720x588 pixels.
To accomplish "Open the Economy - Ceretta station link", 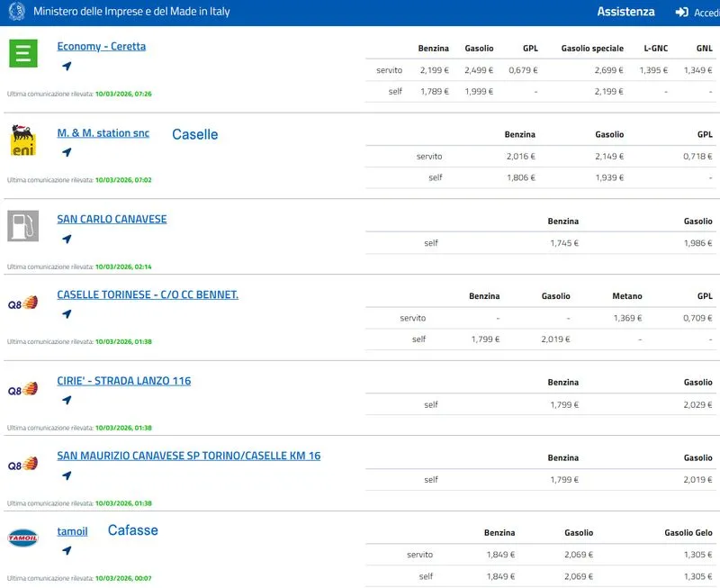I will coord(101,47).
